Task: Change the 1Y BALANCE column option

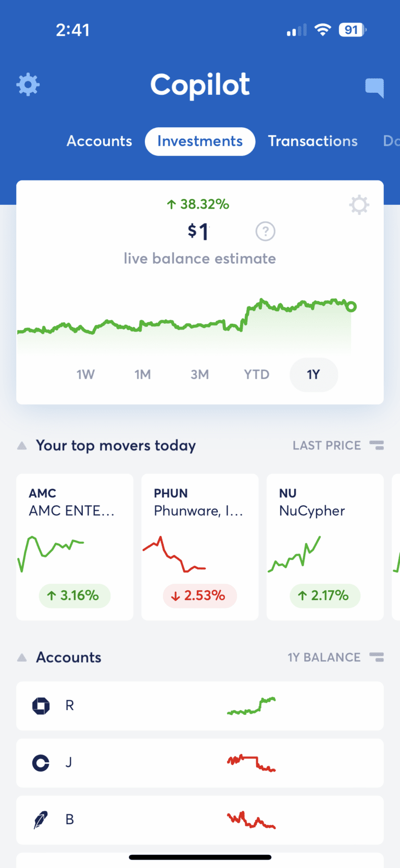Action: [377, 657]
